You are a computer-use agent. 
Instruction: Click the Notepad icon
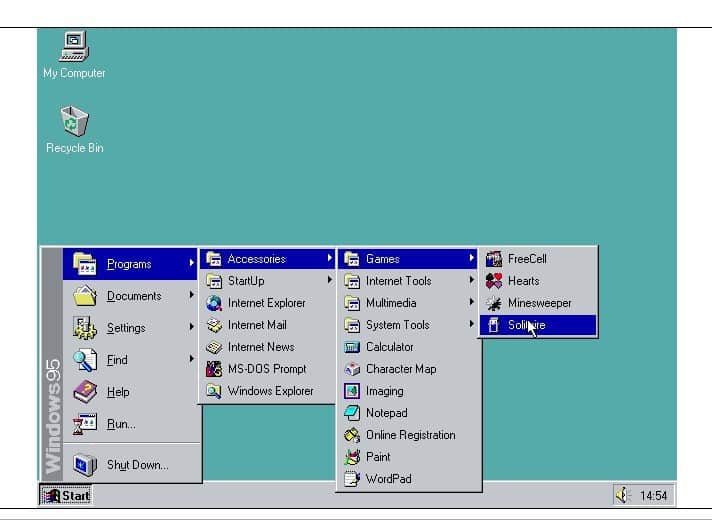coord(352,413)
